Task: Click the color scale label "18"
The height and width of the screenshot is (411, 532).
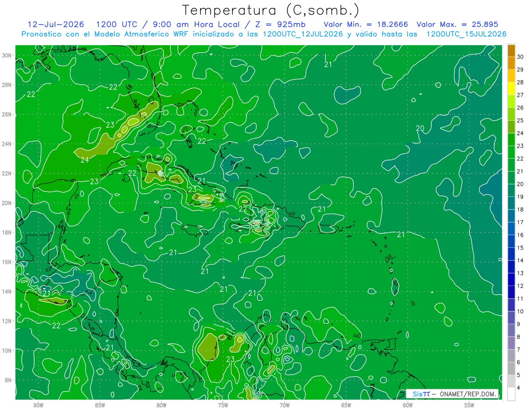Action: click(x=520, y=210)
